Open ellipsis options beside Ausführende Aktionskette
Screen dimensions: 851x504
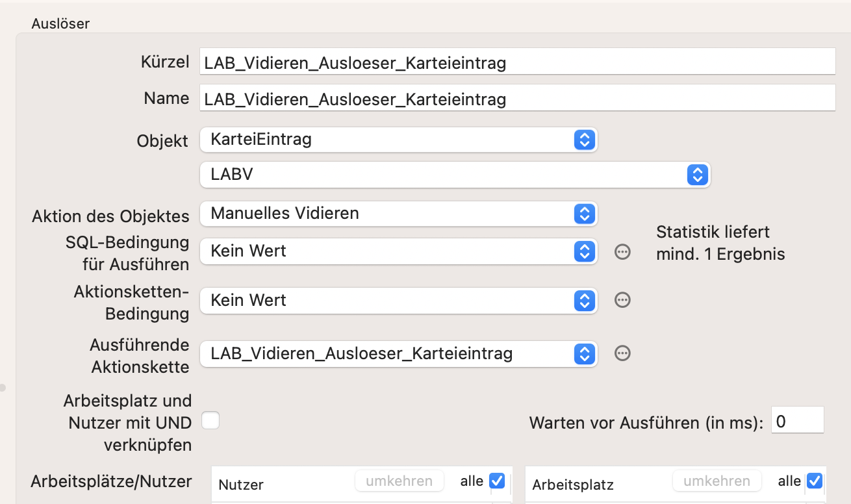click(x=622, y=353)
